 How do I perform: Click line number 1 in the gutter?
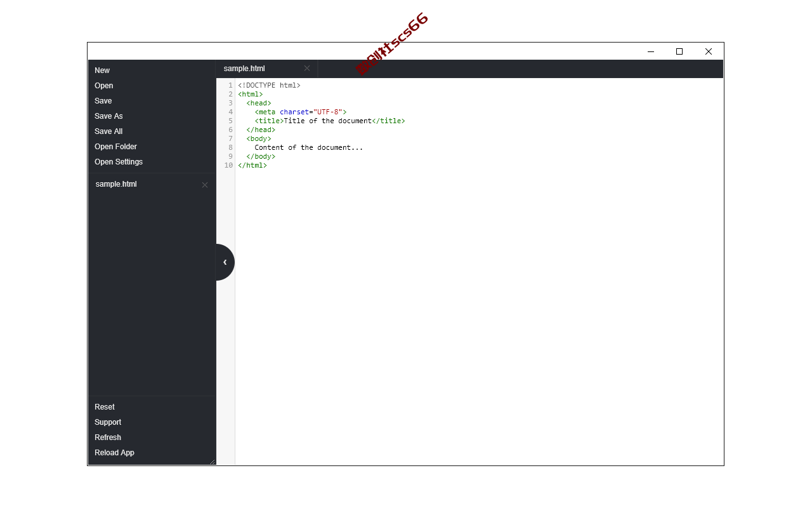click(x=230, y=85)
